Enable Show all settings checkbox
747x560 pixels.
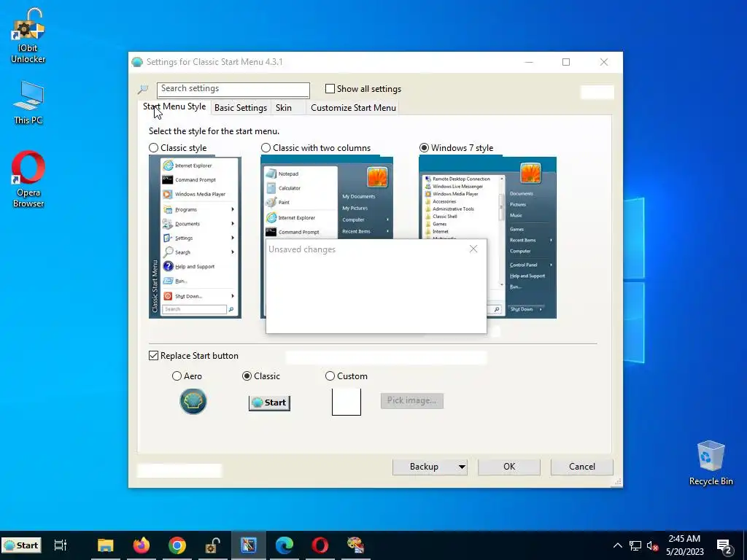pos(330,88)
